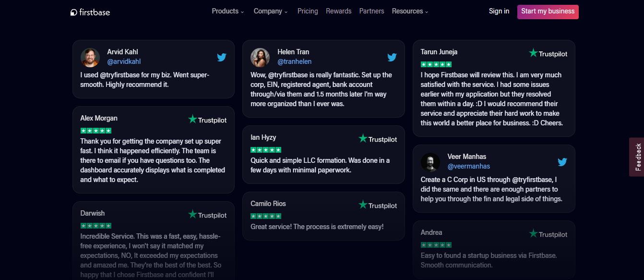
Task: Click the green star rating under Alex Morgan
Action: click(x=96, y=130)
